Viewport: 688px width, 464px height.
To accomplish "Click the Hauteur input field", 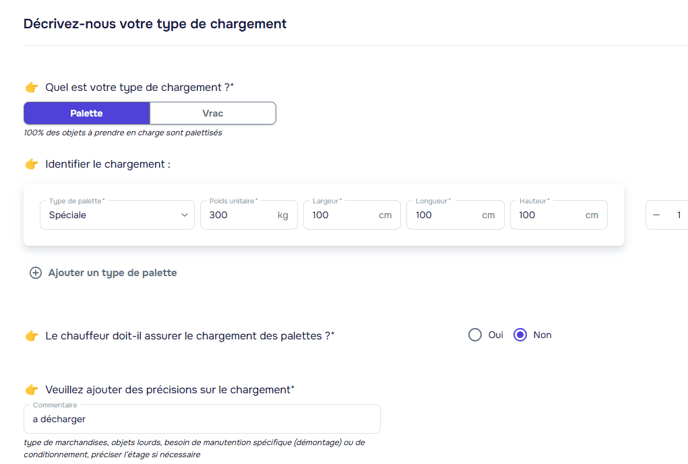I will point(549,215).
